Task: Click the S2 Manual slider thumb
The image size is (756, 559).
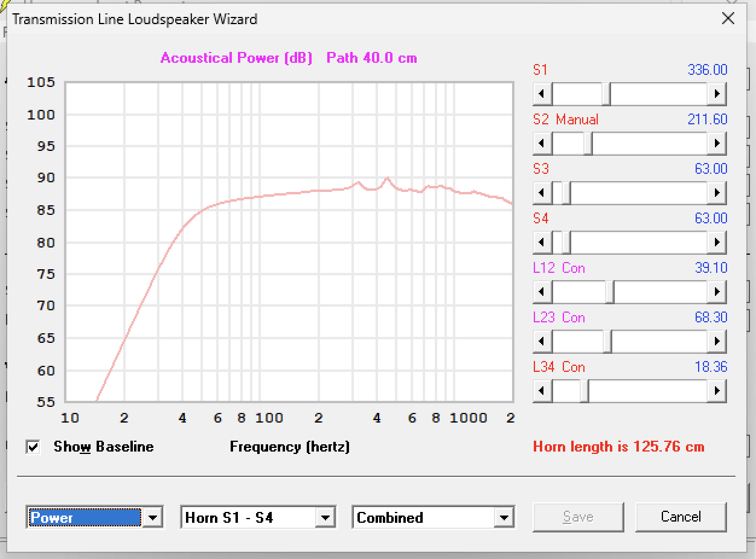Action: click(588, 144)
